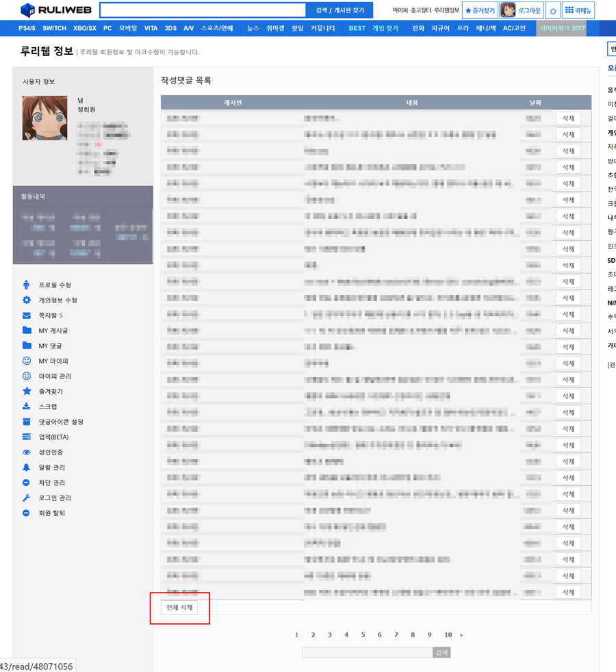The height and width of the screenshot is (672, 616).
Task: Open profile edit via the person icon
Action: pyautogui.click(x=27, y=285)
